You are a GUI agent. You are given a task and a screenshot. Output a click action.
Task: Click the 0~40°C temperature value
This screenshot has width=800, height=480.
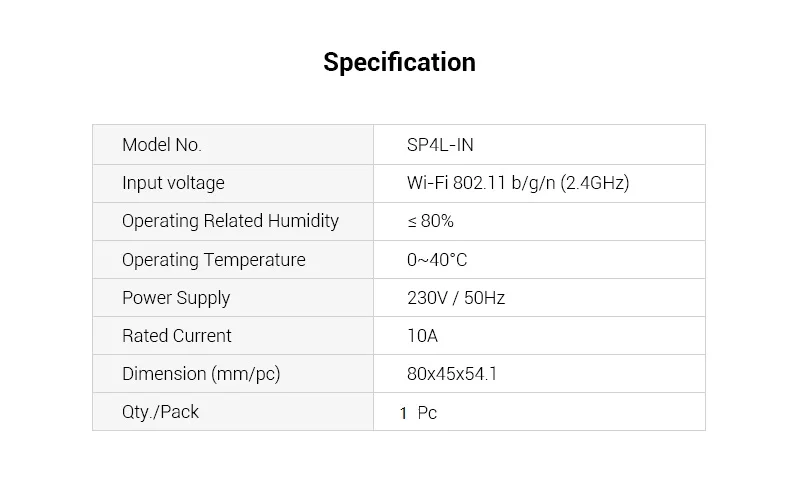pos(437,260)
